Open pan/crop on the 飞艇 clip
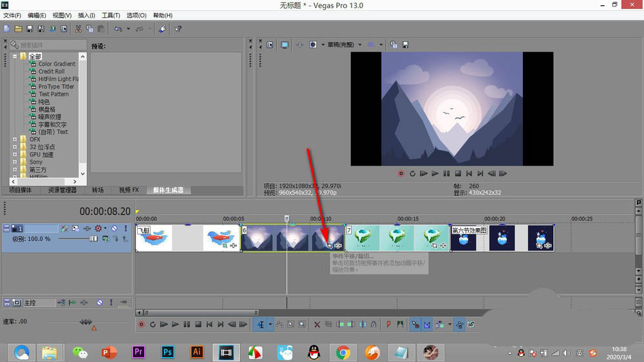 coord(225,245)
